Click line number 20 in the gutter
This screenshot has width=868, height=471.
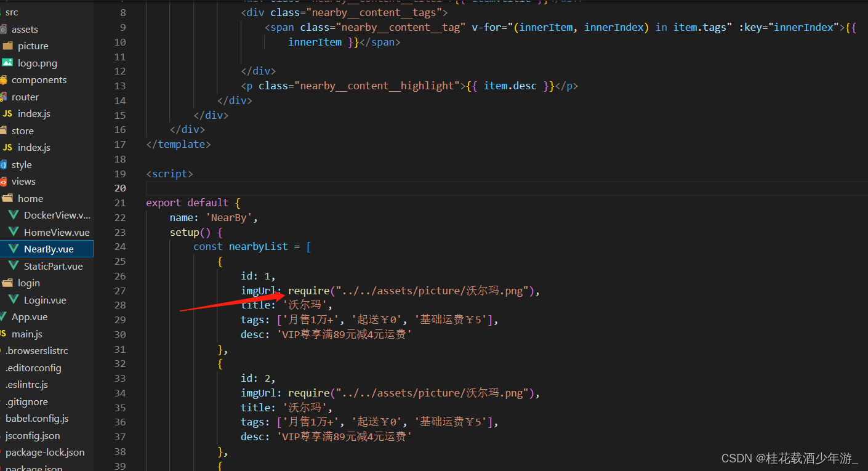point(120,188)
